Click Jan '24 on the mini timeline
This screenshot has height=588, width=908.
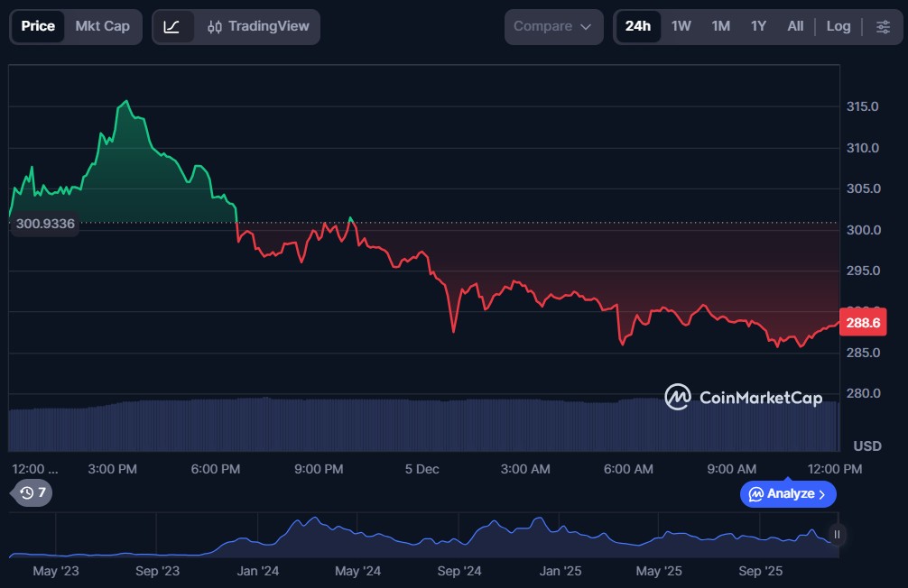258,571
